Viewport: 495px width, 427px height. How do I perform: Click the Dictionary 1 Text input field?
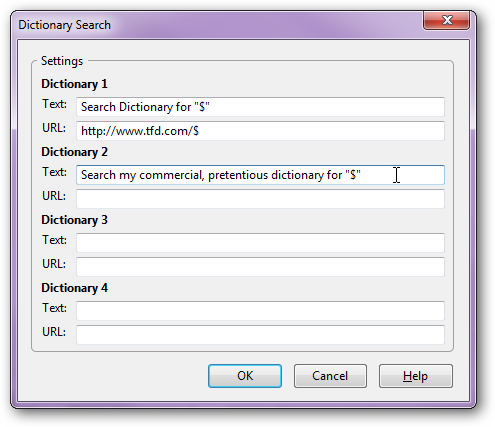260,107
